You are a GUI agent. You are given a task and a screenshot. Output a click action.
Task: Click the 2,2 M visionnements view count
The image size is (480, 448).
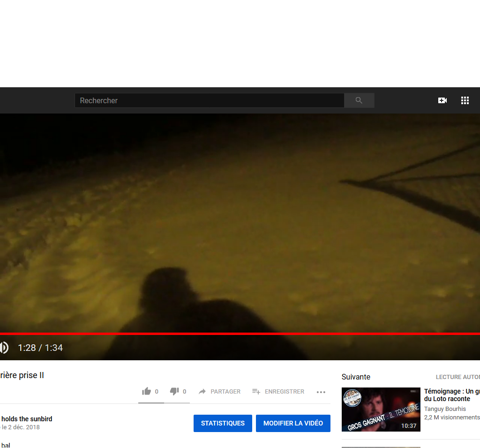pos(452,417)
